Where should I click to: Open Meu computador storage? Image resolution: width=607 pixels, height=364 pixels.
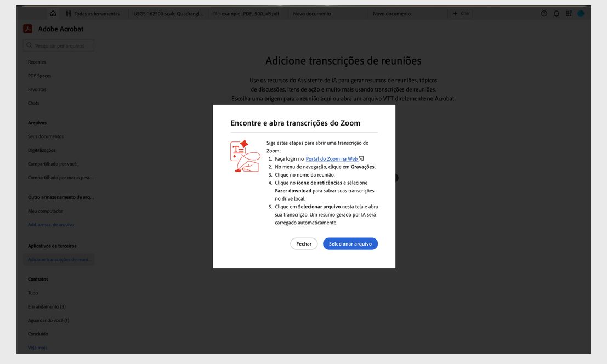46,211
